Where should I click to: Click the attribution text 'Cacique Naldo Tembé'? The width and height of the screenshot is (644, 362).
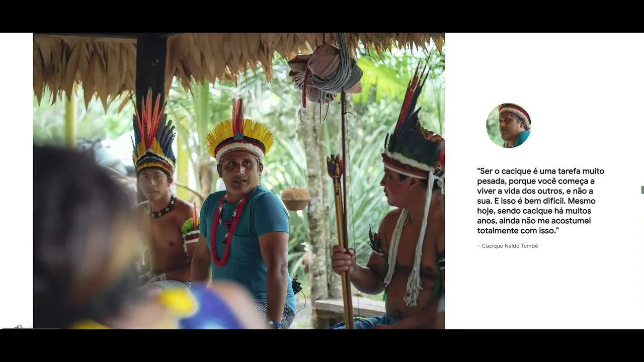(510, 246)
